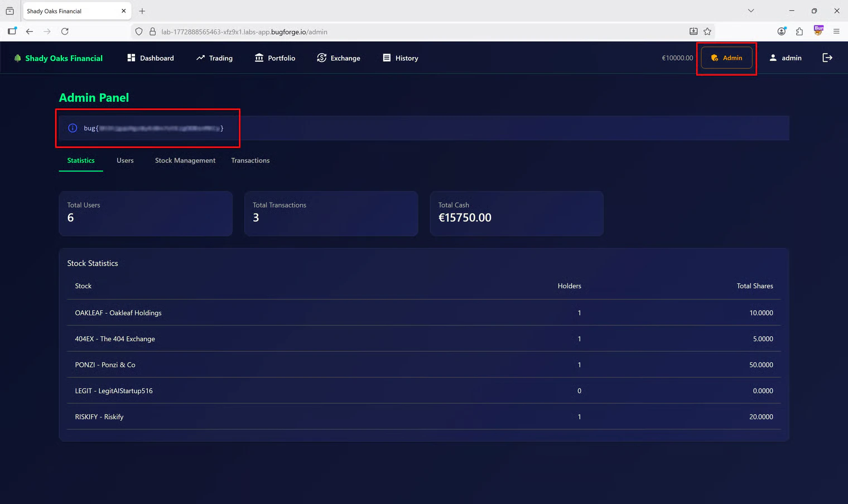The width and height of the screenshot is (848, 504).
Task: Click the logout icon
Action: point(827,58)
